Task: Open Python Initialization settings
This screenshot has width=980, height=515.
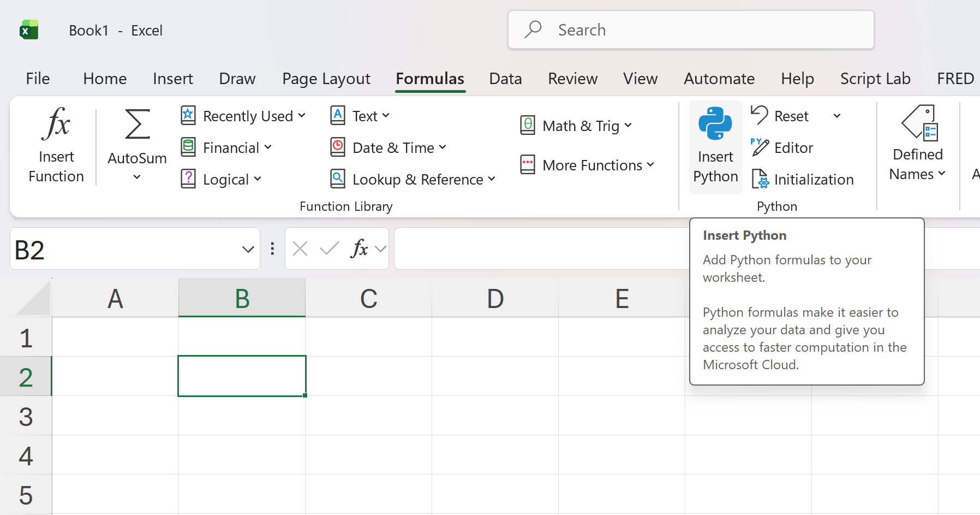Action: (x=803, y=179)
